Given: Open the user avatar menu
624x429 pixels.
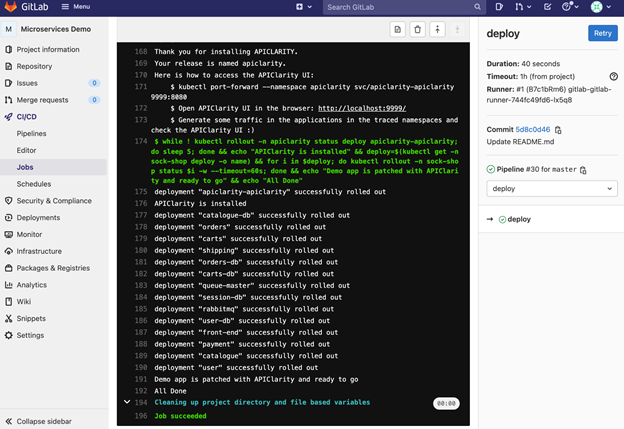Looking at the screenshot, I should click(x=600, y=7).
